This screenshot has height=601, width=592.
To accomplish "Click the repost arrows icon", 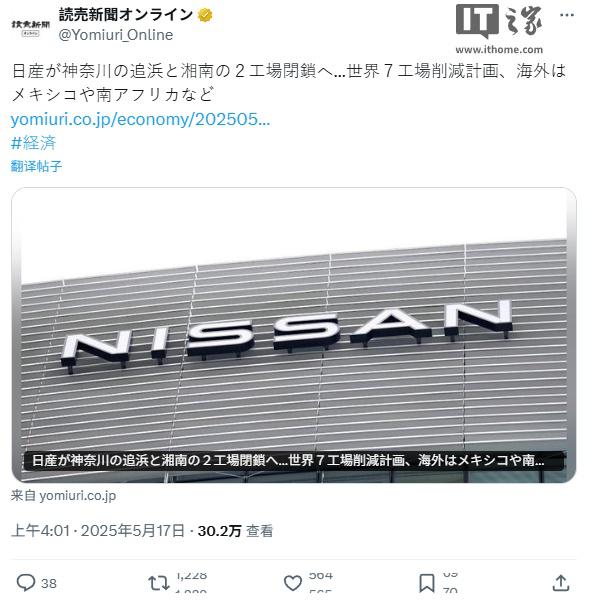I will pyautogui.click(x=159, y=583).
